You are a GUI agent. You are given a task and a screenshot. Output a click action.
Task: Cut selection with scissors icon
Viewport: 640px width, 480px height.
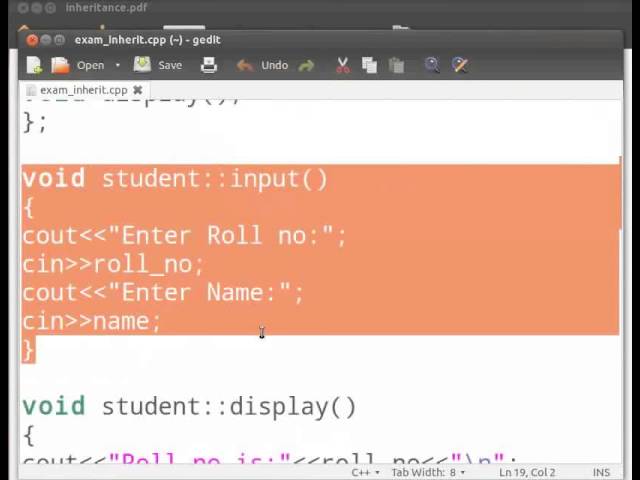343,65
